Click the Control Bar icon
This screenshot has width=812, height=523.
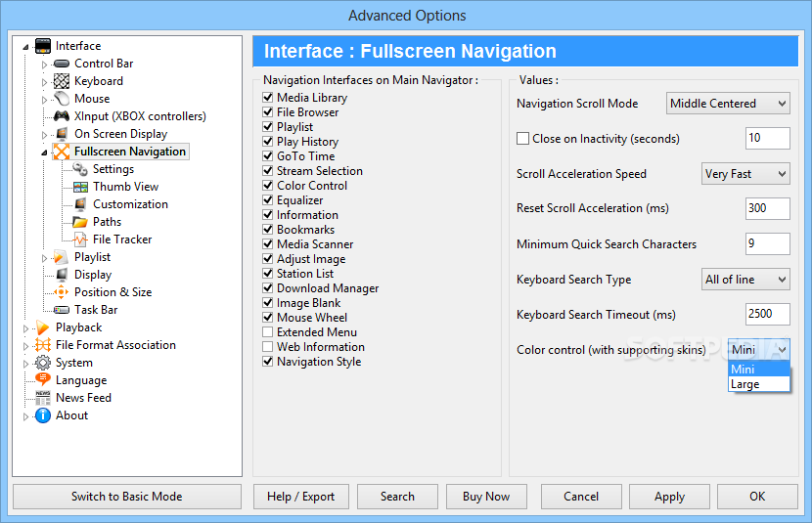tap(62, 64)
